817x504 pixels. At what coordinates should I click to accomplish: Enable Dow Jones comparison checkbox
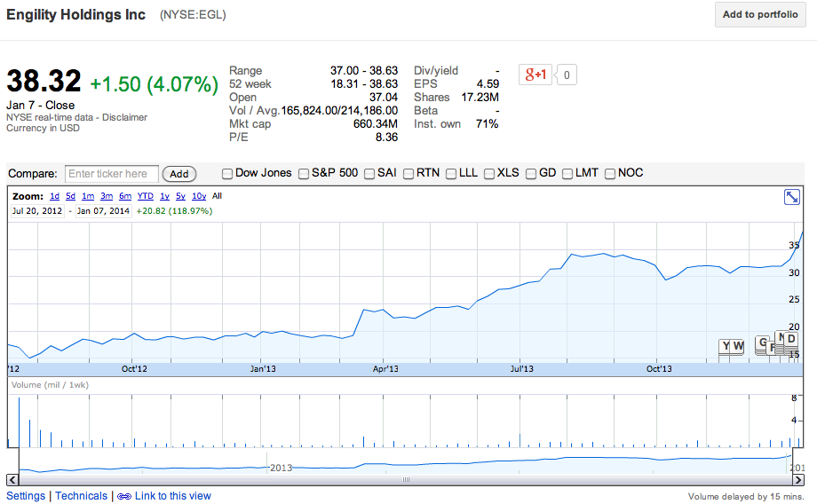click(227, 174)
